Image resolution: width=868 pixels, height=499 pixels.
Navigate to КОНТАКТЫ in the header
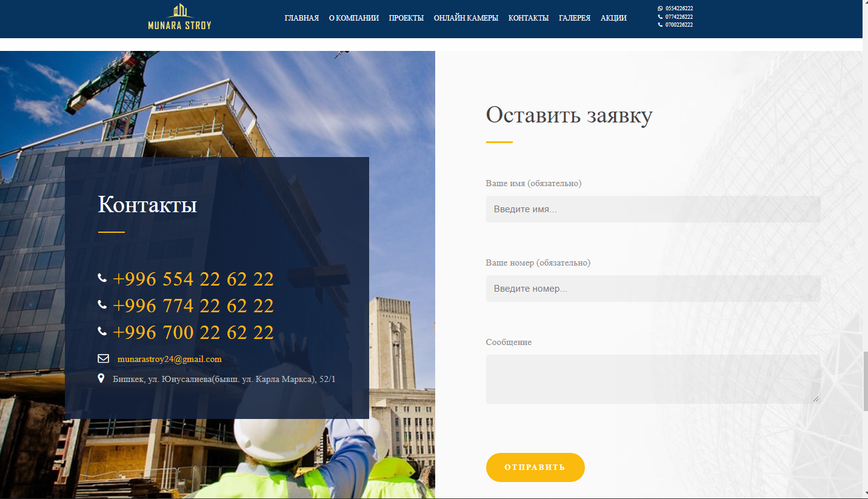click(x=529, y=18)
